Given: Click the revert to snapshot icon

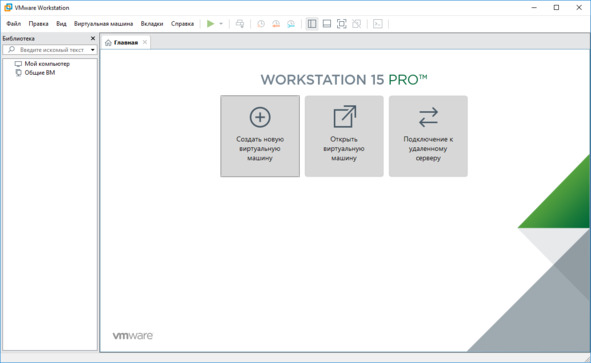Looking at the screenshot, I should tap(276, 24).
